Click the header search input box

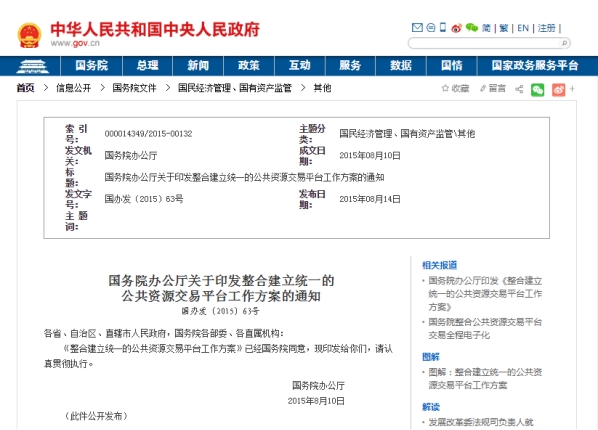pyautogui.click(x=484, y=43)
